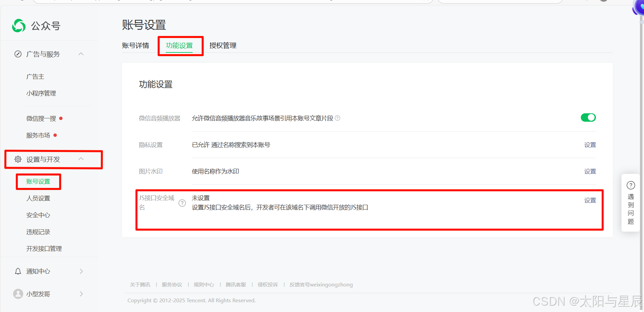Click help icon next to JS接口安全域名
This screenshot has height=312, width=644.
point(182,203)
